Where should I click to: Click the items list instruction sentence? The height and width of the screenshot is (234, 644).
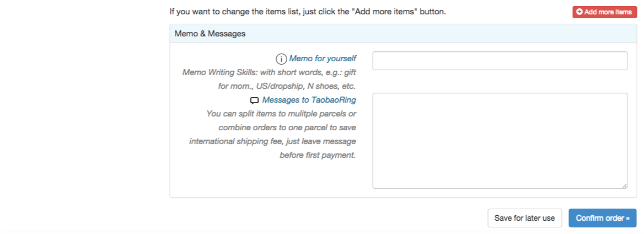308,12
